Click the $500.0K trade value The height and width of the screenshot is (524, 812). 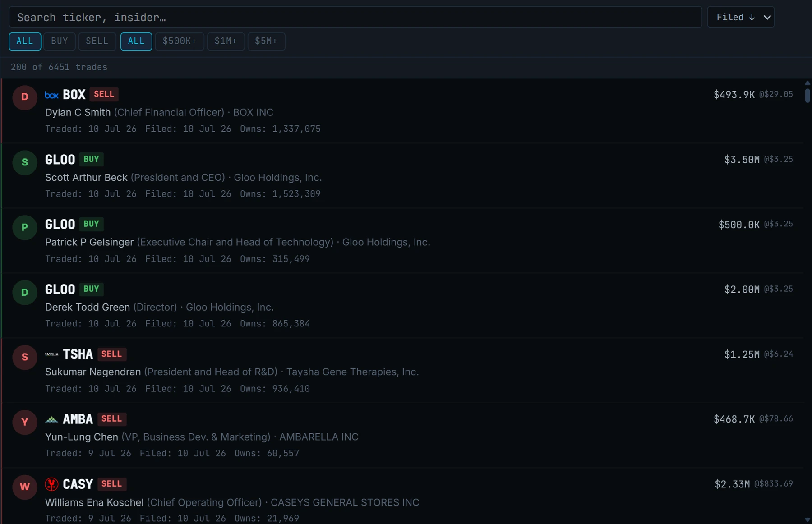point(739,225)
